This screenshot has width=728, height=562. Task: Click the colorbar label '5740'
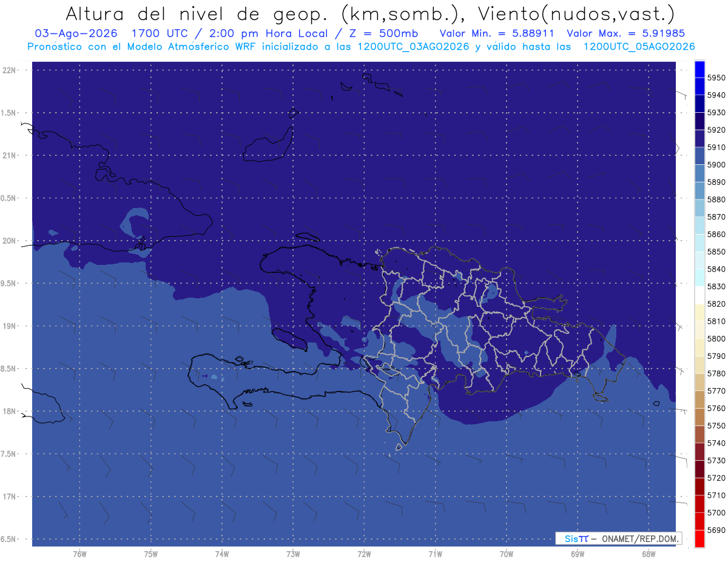tap(716, 444)
